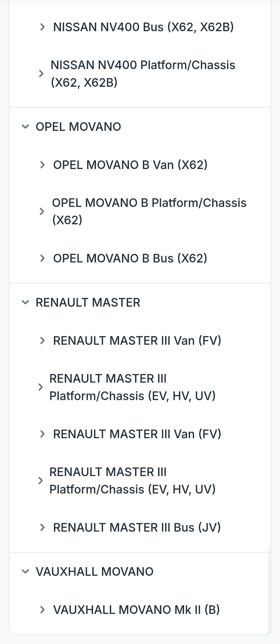This screenshot has width=280, height=644.
Task: Click the vertical scrollbar thumb on the right
Action: pyautogui.click(x=269, y=589)
